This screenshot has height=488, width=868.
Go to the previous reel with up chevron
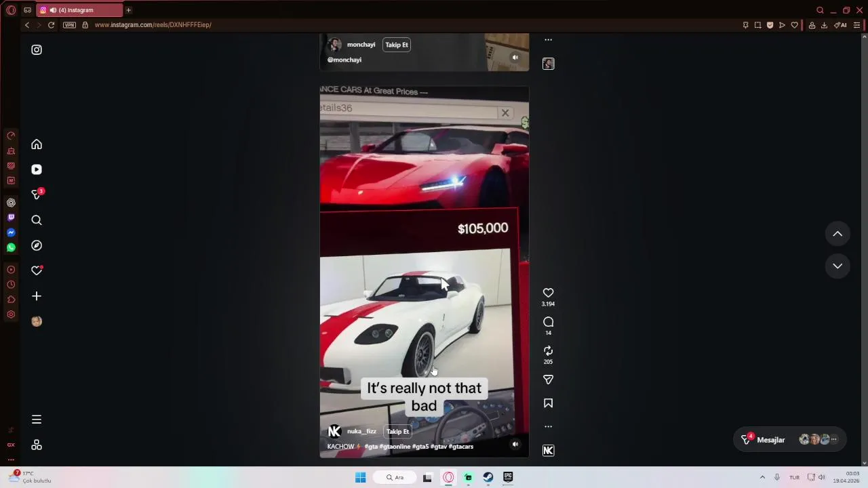click(x=837, y=234)
